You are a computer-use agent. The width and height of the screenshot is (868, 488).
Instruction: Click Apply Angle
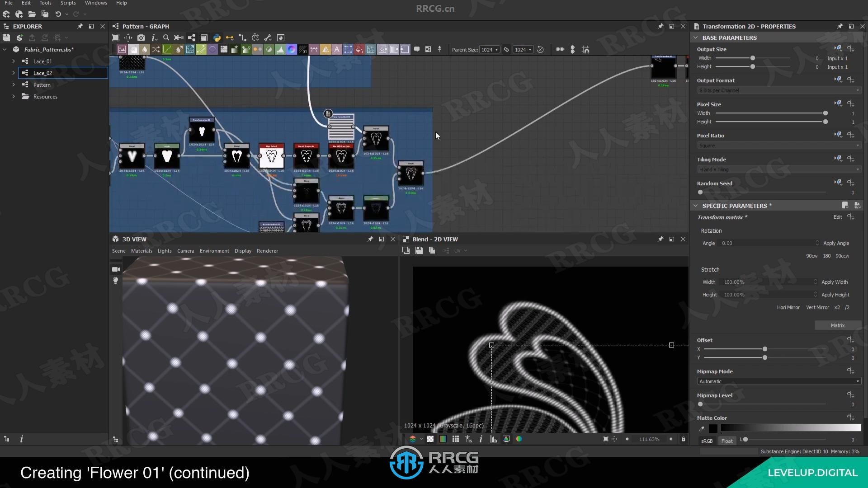tap(836, 243)
